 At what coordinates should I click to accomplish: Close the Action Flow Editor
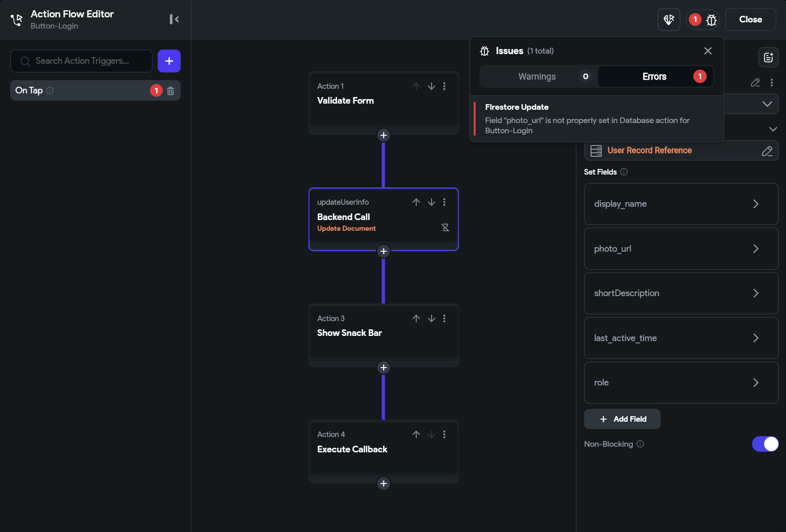pyautogui.click(x=751, y=20)
